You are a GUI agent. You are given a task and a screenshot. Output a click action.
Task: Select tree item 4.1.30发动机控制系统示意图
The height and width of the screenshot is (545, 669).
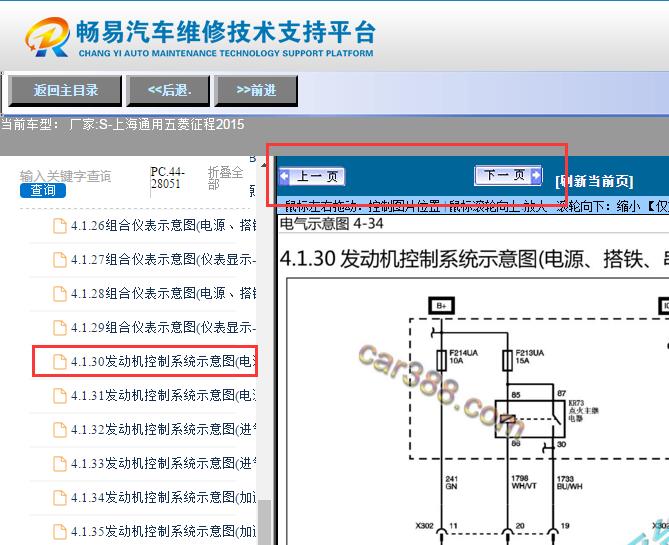[x=163, y=361]
